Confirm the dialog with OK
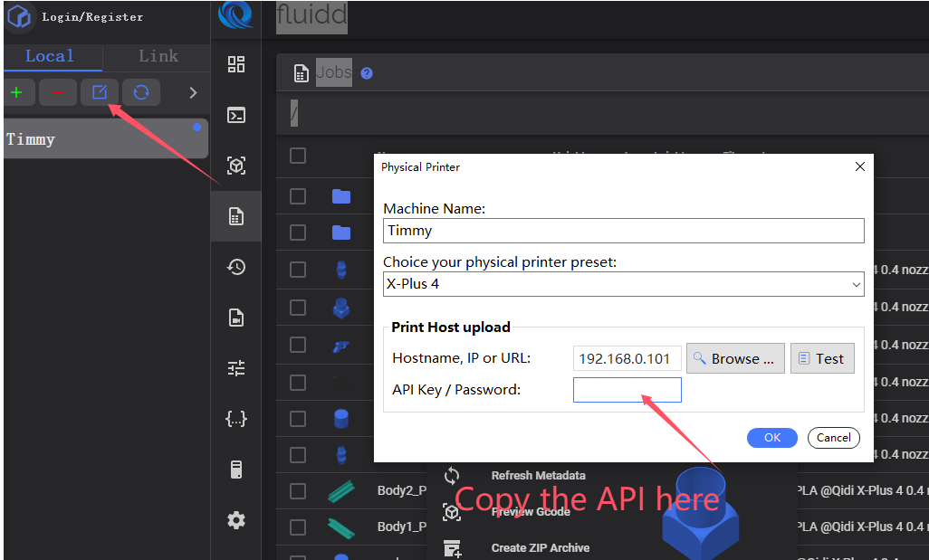929x560 pixels. coord(771,437)
